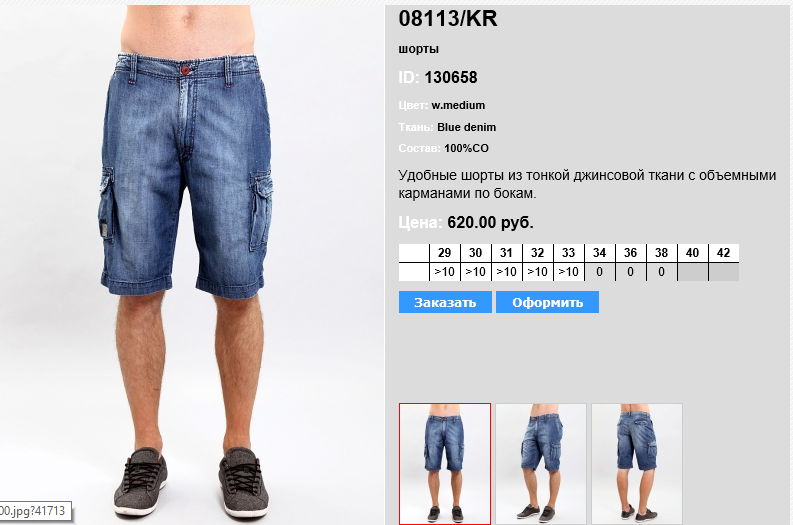Click the >10 stock cell under size 29

click(x=445, y=272)
